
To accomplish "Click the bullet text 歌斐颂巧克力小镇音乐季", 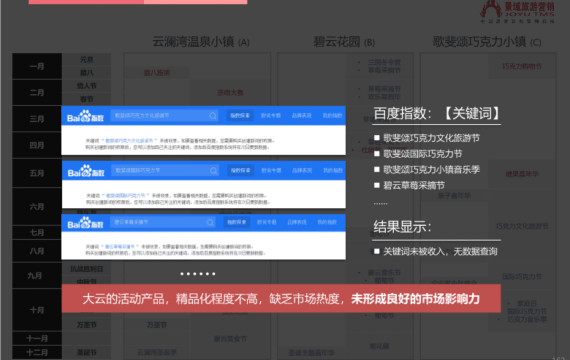I will coord(431,169).
